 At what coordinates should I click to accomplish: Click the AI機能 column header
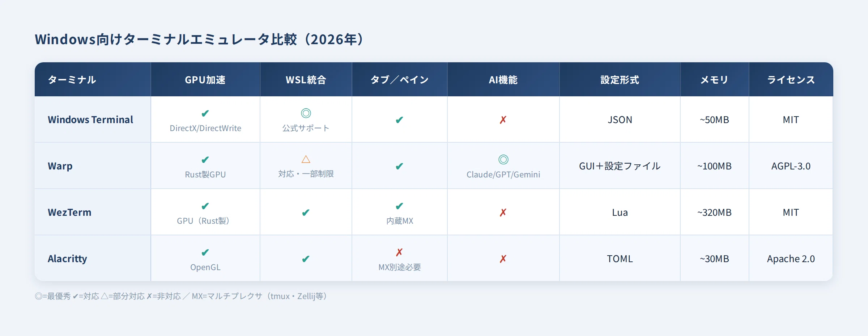coord(503,80)
